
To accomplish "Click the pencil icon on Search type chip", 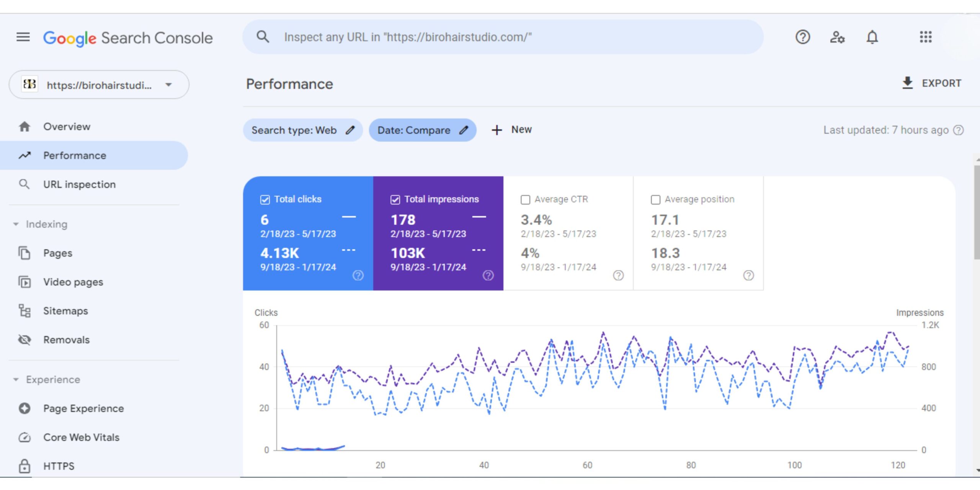I will coord(350,130).
